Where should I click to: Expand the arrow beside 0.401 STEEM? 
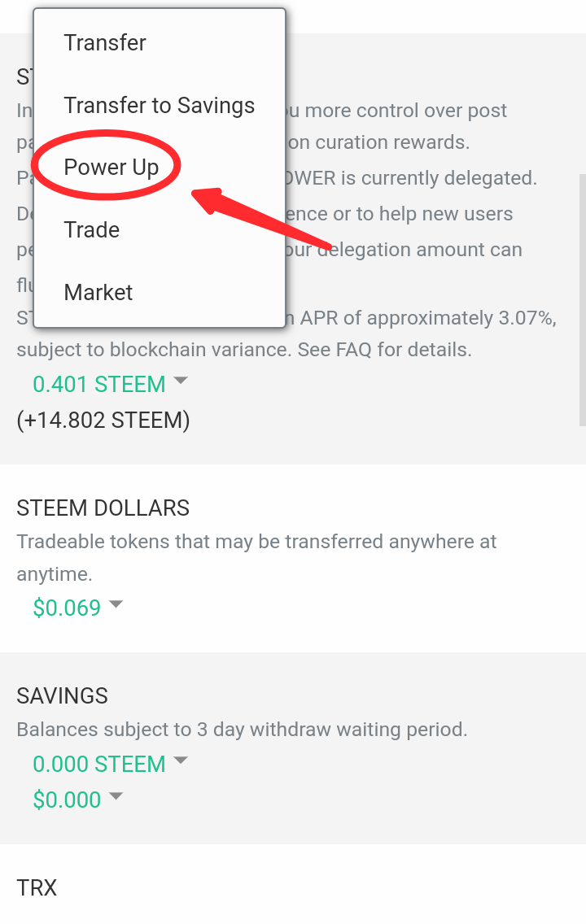181,381
